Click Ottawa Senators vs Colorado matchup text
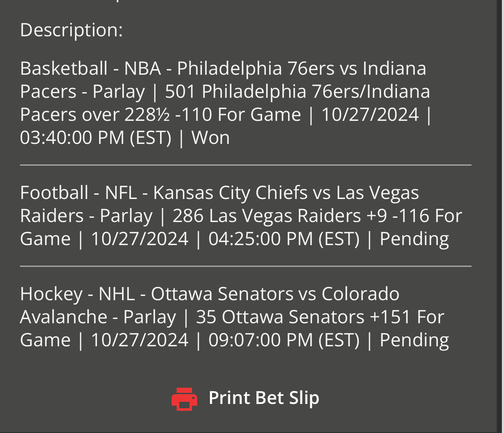The width and height of the screenshot is (504, 433). click(x=275, y=294)
